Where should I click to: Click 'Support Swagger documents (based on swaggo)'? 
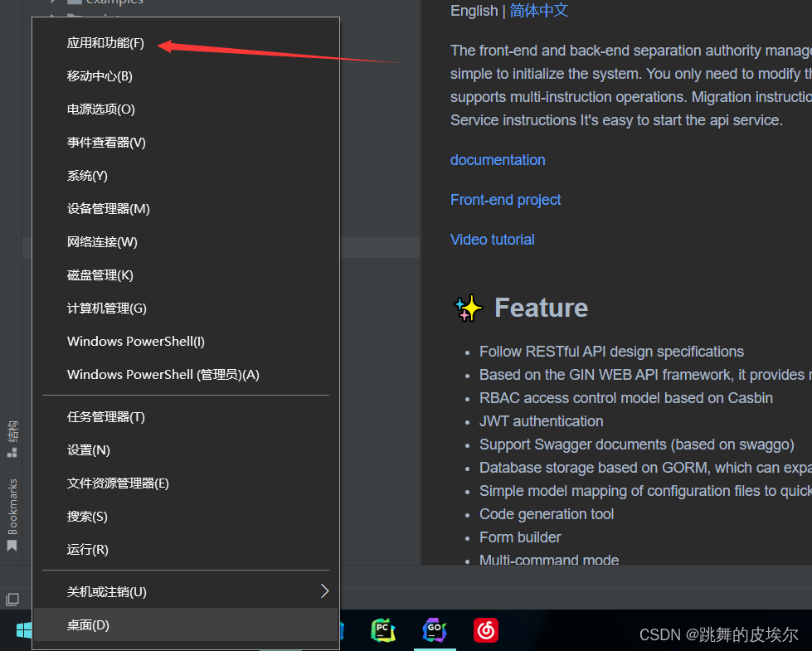click(636, 445)
